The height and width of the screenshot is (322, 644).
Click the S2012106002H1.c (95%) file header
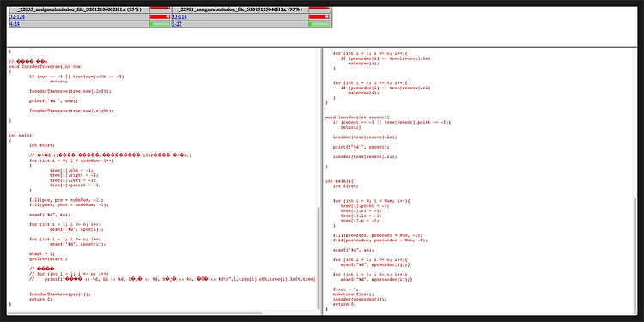pyautogui.click(x=79, y=9)
